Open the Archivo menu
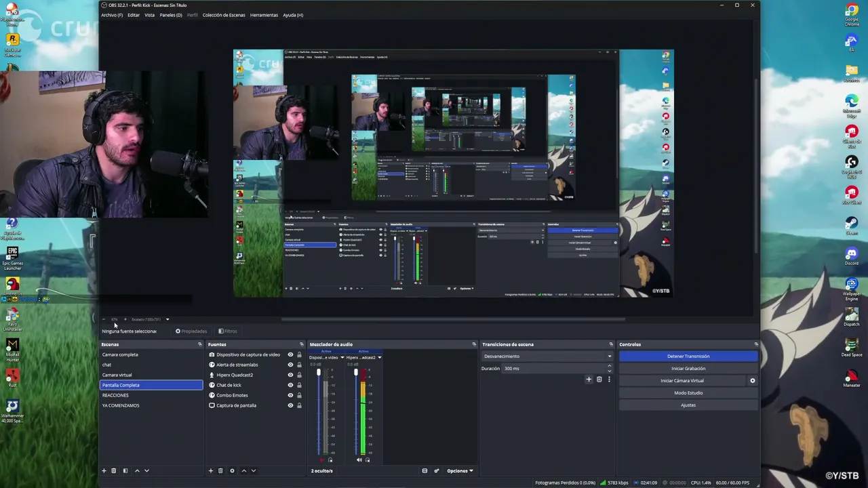 [x=112, y=15]
